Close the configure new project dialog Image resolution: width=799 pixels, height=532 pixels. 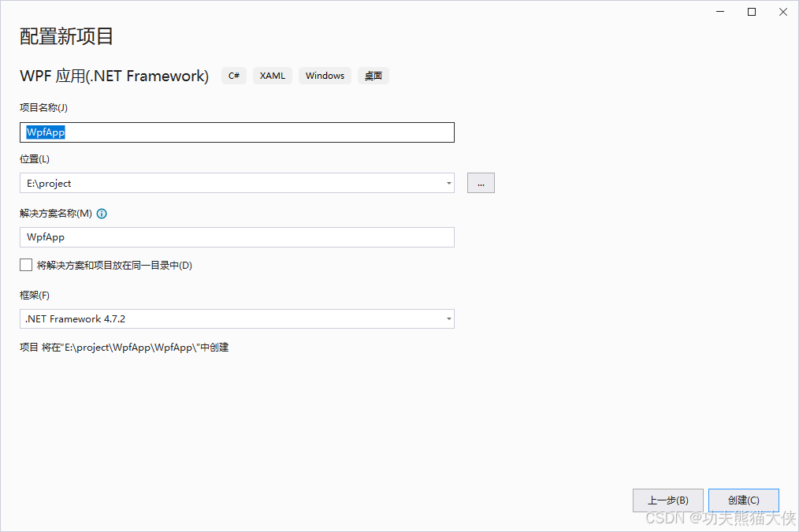pyautogui.click(x=783, y=12)
